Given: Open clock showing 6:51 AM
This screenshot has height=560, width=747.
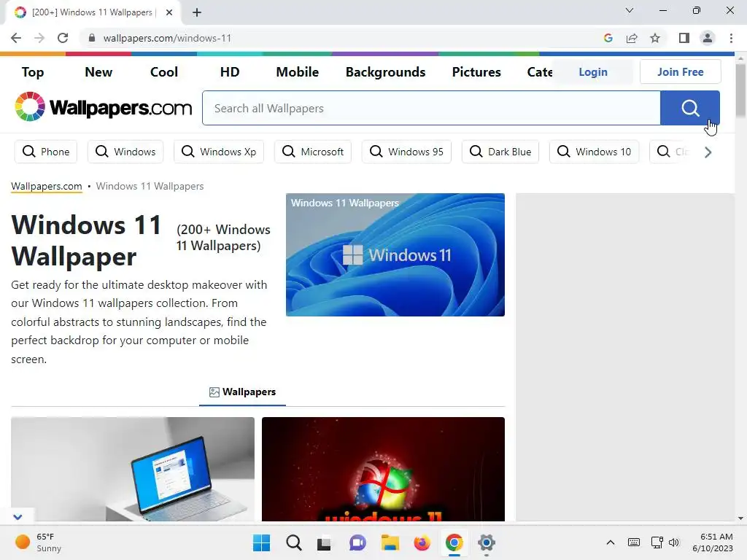Looking at the screenshot, I should click(x=713, y=542).
